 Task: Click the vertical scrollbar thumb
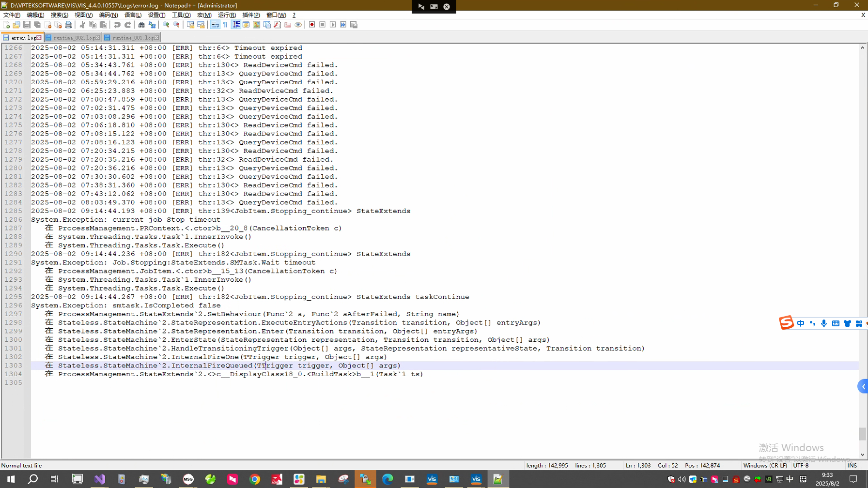click(x=862, y=433)
